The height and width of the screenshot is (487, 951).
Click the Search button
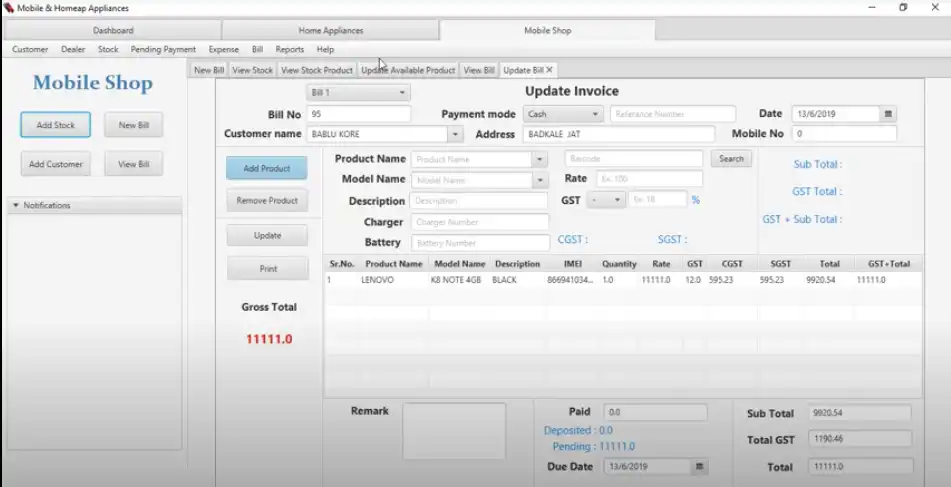(x=731, y=159)
